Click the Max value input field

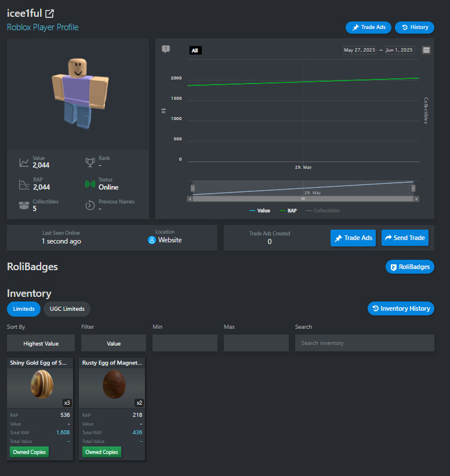tap(256, 343)
